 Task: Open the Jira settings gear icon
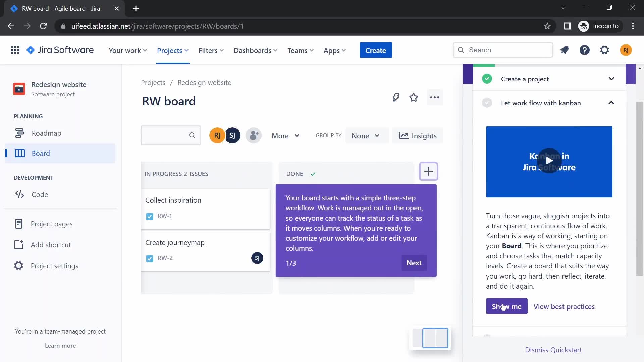click(604, 50)
